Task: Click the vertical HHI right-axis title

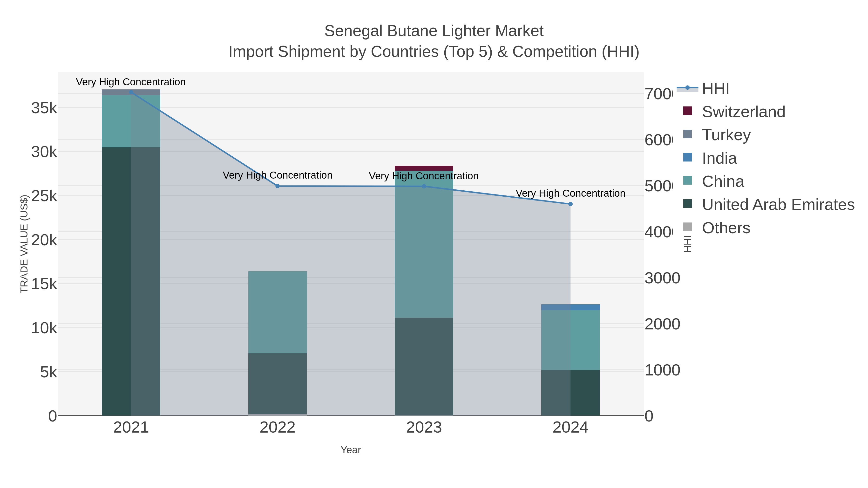Action: point(688,244)
